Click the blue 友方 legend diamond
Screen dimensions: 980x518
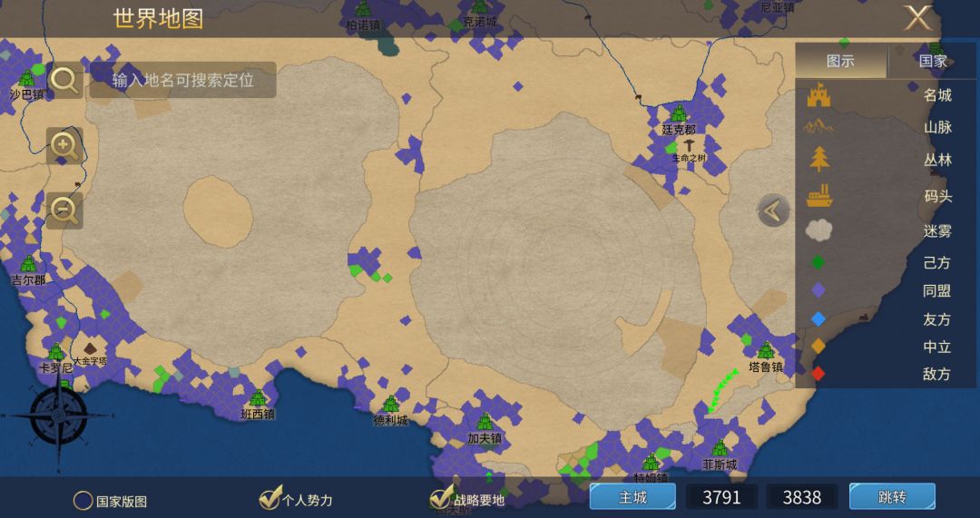tap(818, 319)
